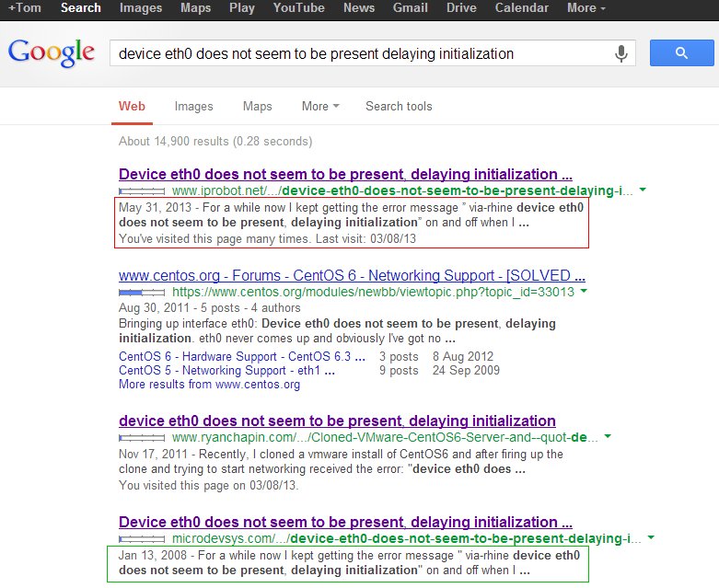
Task: Open News in the top bar
Action: pos(359,7)
